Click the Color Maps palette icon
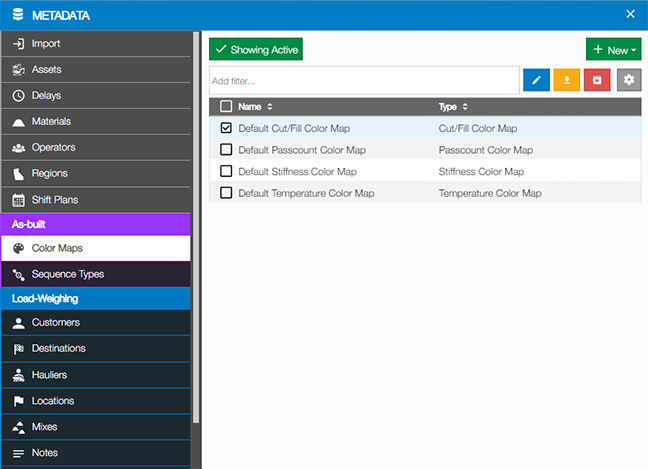The height and width of the screenshot is (469, 648). [x=18, y=248]
